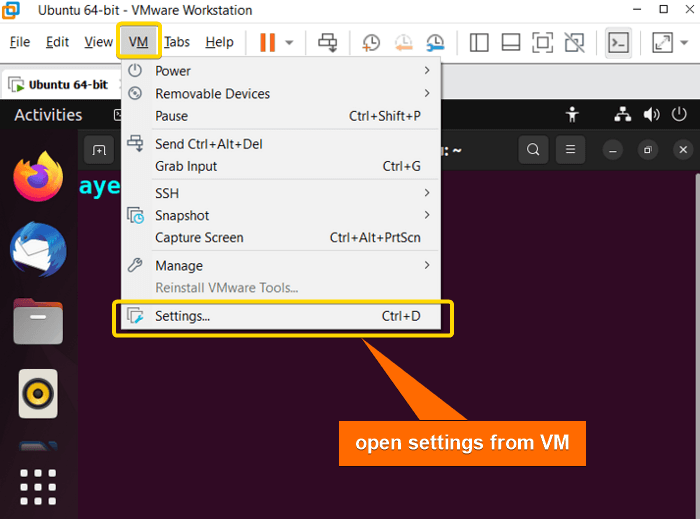Choose Pause from the VM menu
The width and height of the screenshot is (700, 519).
(x=281, y=116)
